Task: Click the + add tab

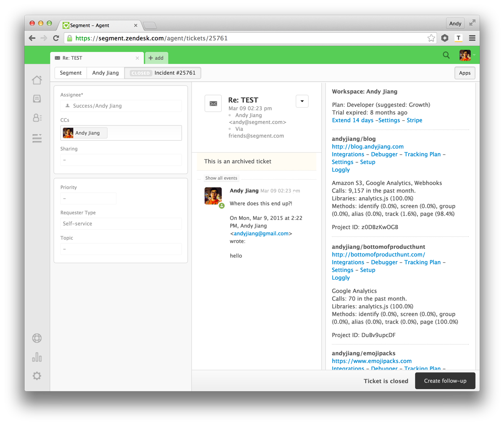Action: click(156, 58)
